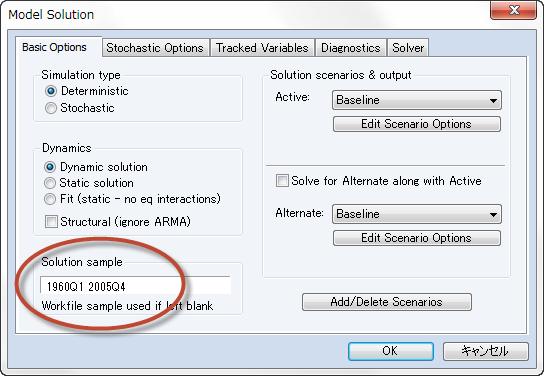
Task: Click the 'Workfile sample used if left blank' note
Action: (x=127, y=306)
